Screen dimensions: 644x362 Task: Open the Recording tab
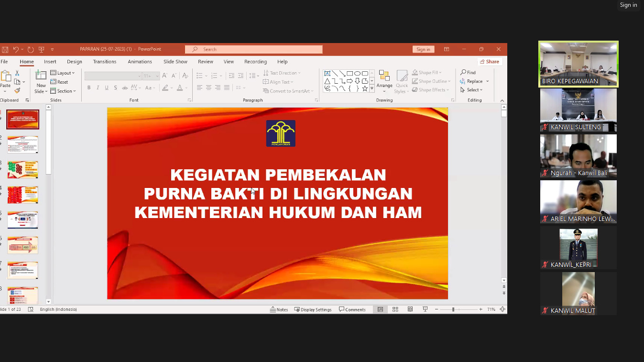click(x=255, y=61)
